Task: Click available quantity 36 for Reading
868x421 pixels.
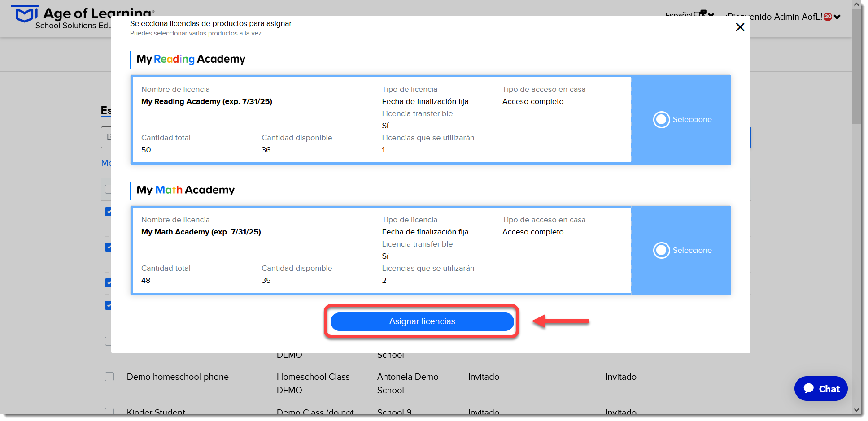Action: pyautogui.click(x=266, y=150)
